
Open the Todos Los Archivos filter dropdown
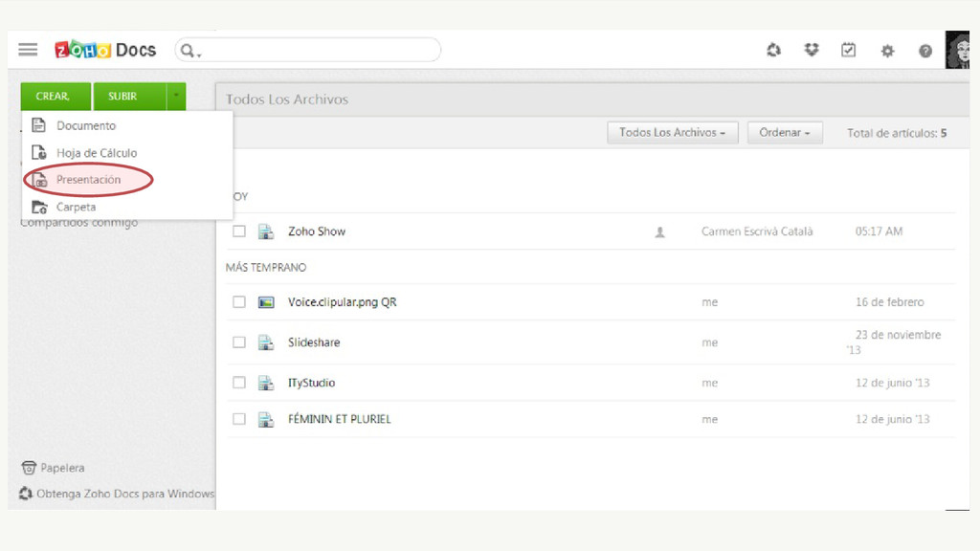(x=673, y=132)
